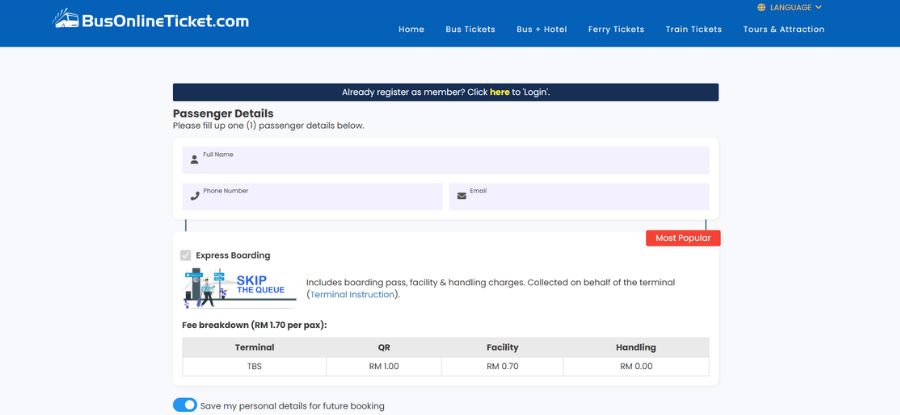
Task: Toggle the Express Boarding checkbox
Action: (185, 255)
